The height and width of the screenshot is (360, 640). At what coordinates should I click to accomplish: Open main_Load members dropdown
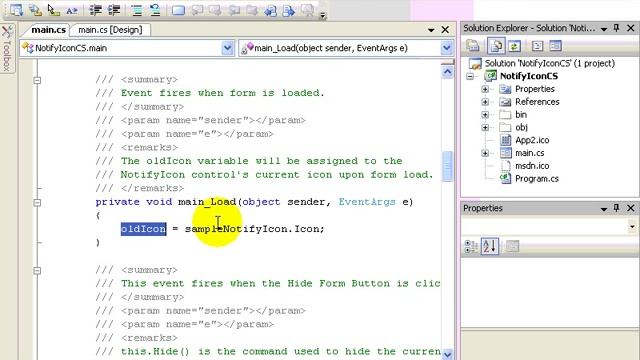pyautogui.click(x=447, y=48)
